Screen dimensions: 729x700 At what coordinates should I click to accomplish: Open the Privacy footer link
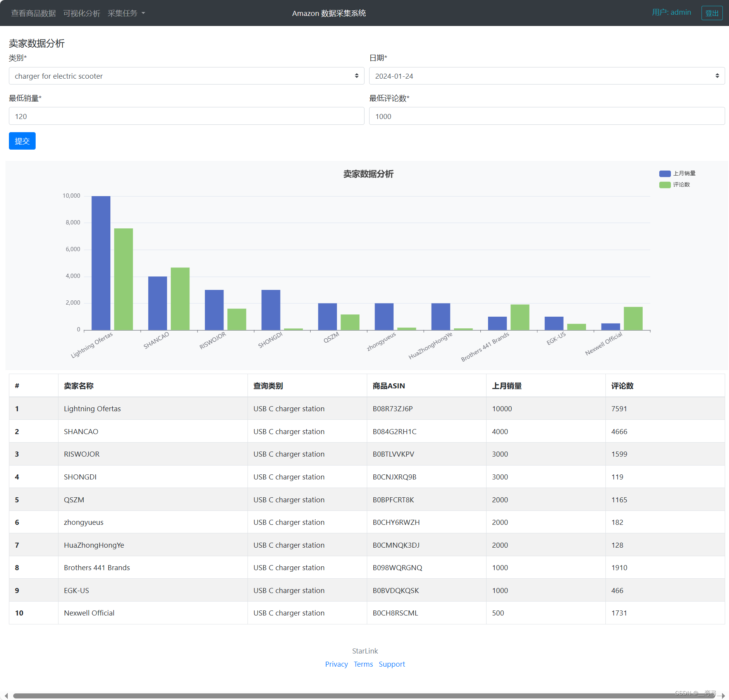click(x=336, y=664)
